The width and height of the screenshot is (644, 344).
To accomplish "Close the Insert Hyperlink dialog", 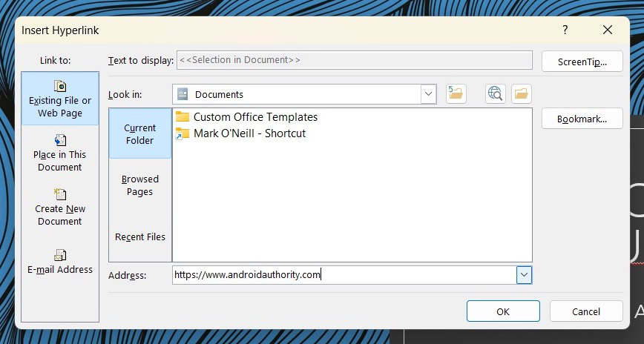I will (x=608, y=30).
